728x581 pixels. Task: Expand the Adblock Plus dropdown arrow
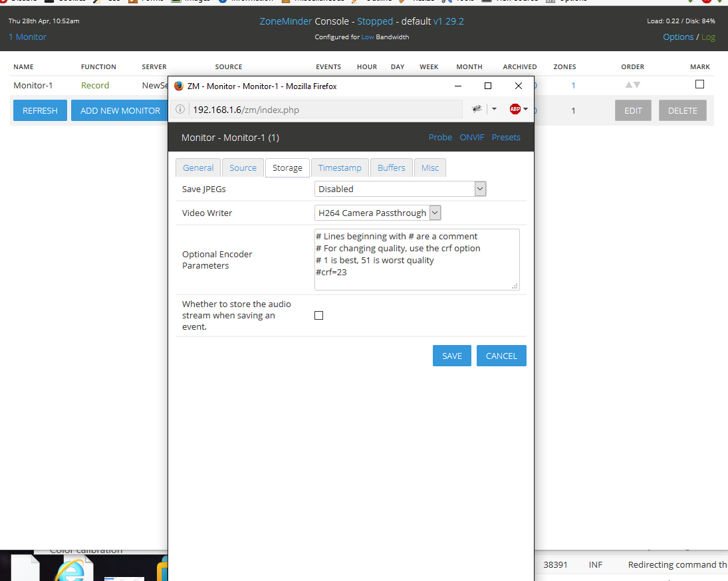pos(526,109)
